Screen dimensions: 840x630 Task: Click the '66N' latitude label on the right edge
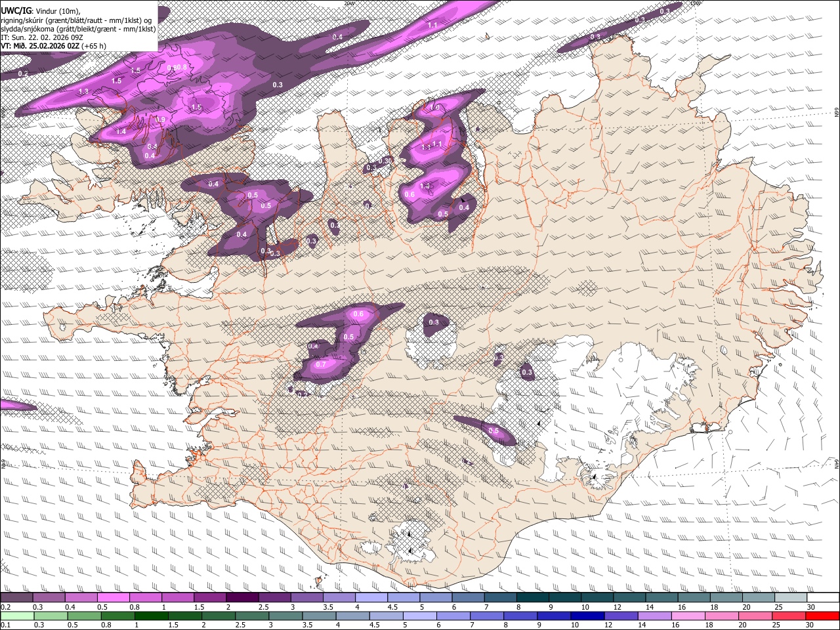[837, 113]
